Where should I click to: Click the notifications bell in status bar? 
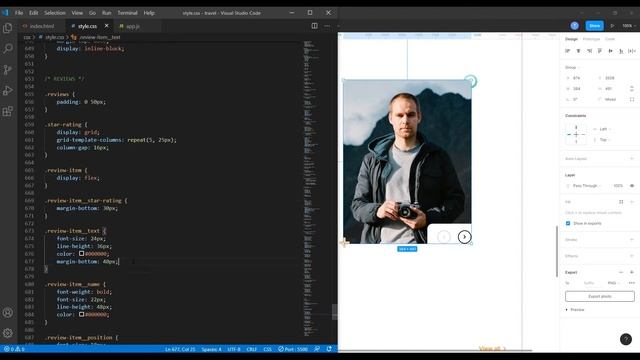(329, 349)
